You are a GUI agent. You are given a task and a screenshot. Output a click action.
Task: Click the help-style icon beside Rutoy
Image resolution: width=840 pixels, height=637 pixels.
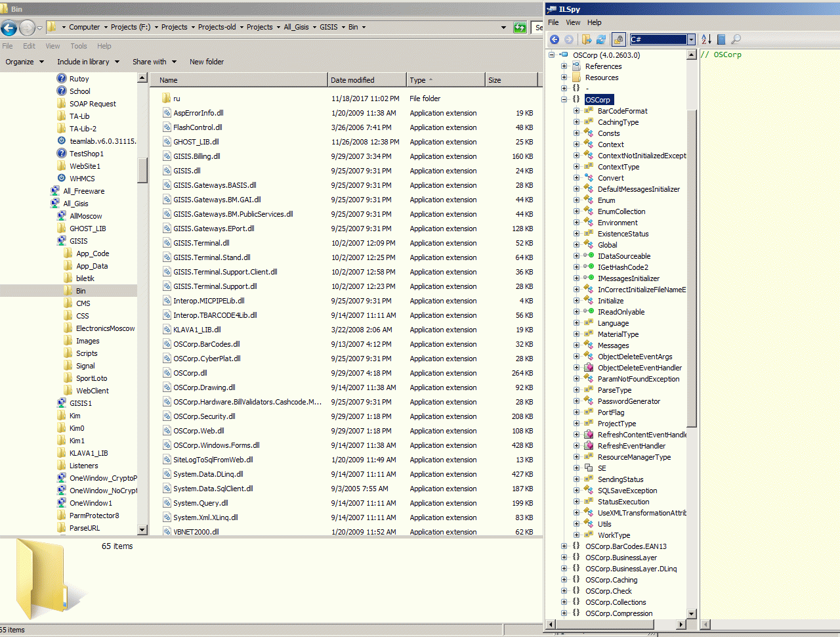coord(62,79)
